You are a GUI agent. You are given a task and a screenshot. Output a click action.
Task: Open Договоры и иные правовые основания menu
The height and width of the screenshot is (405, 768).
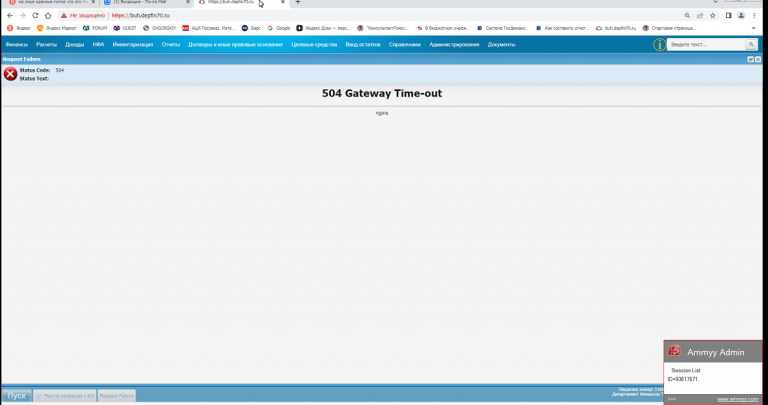click(236, 45)
